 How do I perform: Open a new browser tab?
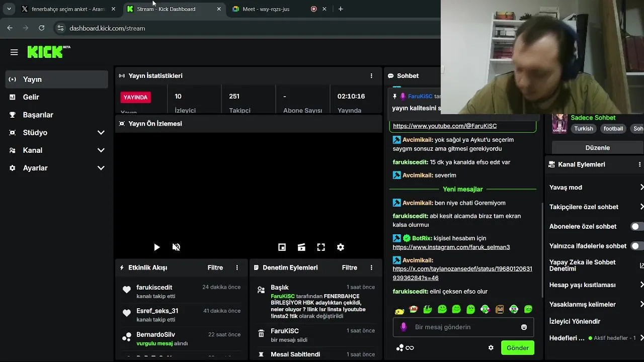click(x=341, y=9)
